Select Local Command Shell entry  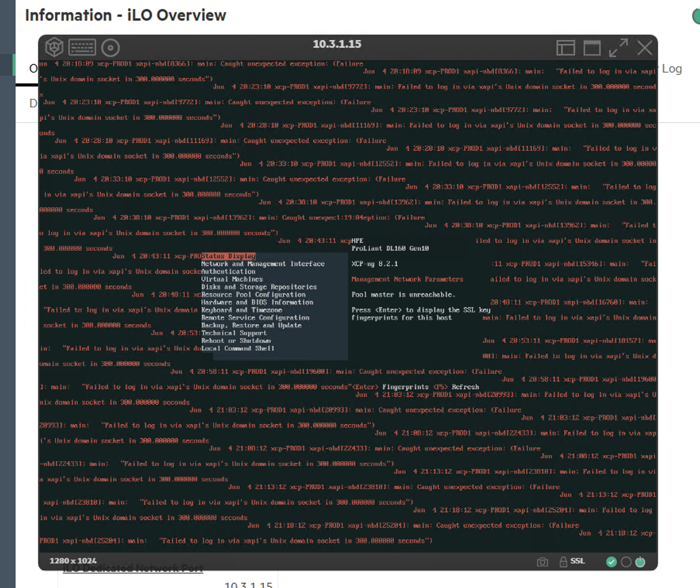(x=238, y=349)
